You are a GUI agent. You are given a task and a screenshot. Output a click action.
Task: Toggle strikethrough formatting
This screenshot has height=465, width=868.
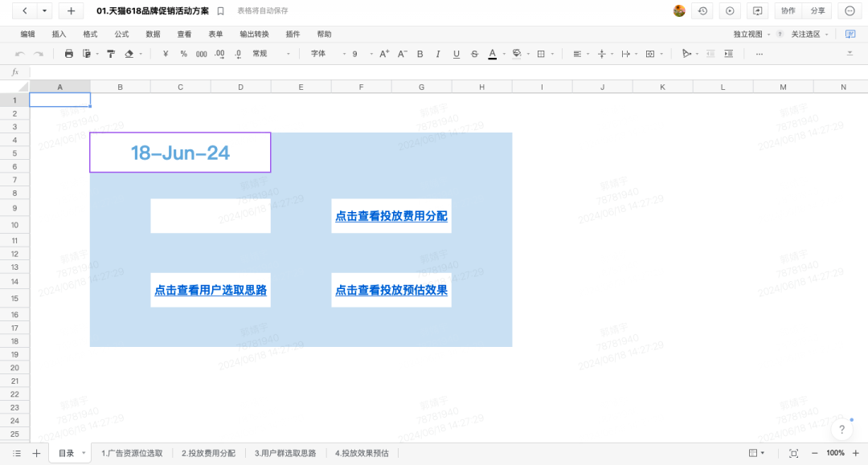click(474, 54)
